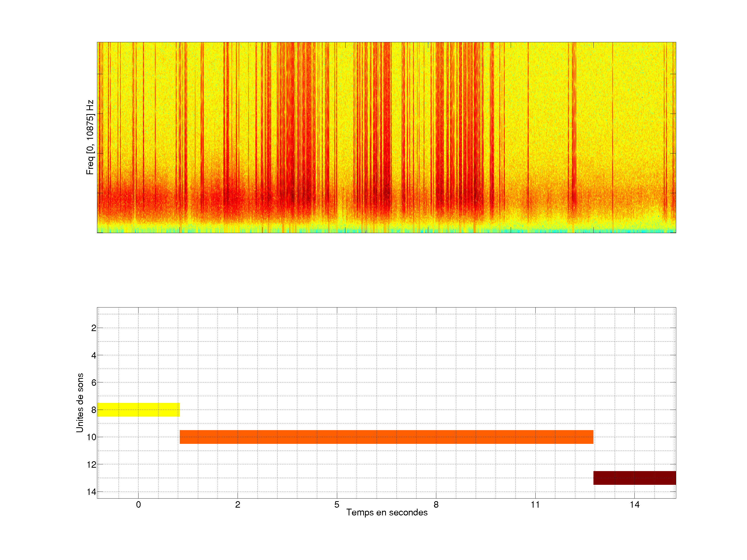The width and height of the screenshot is (747, 560).
Task: Click the orange bar at unit 10
Action: tap(386, 437)
